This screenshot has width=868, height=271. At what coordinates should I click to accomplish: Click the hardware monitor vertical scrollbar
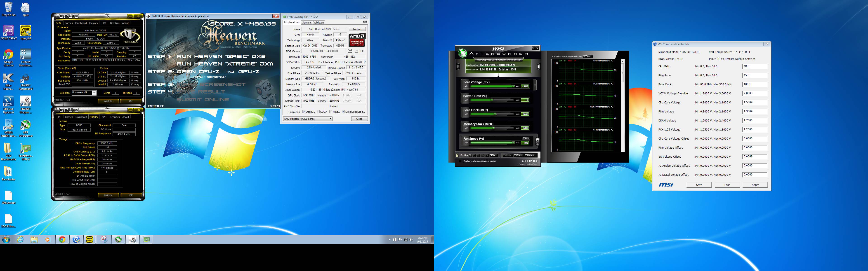tap(622, 105)
